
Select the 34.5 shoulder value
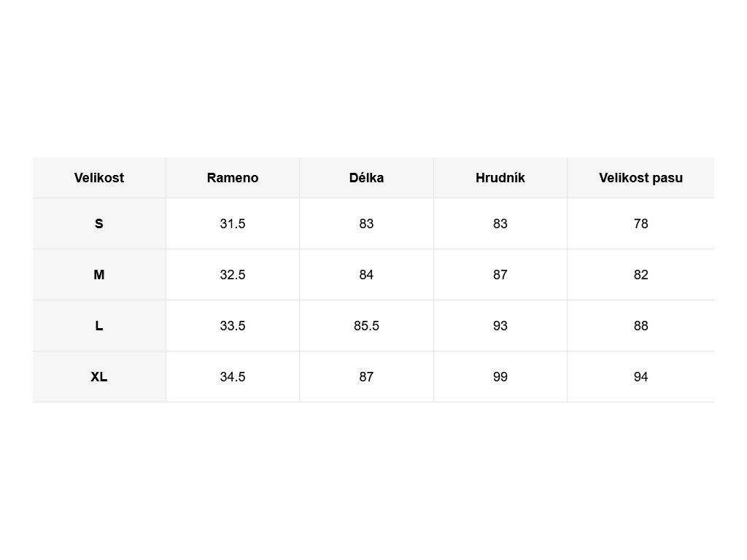[x=233, y=377]
